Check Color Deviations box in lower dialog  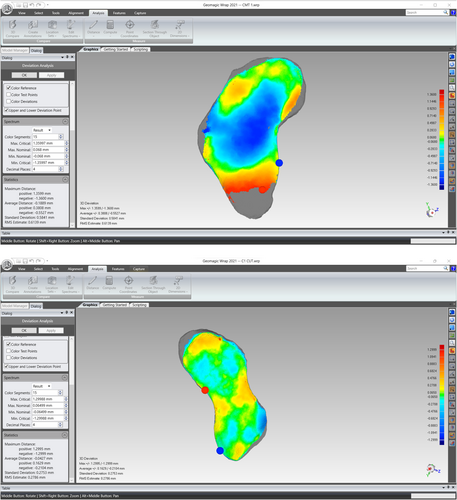pyautogui.click(x=9, y=357)
